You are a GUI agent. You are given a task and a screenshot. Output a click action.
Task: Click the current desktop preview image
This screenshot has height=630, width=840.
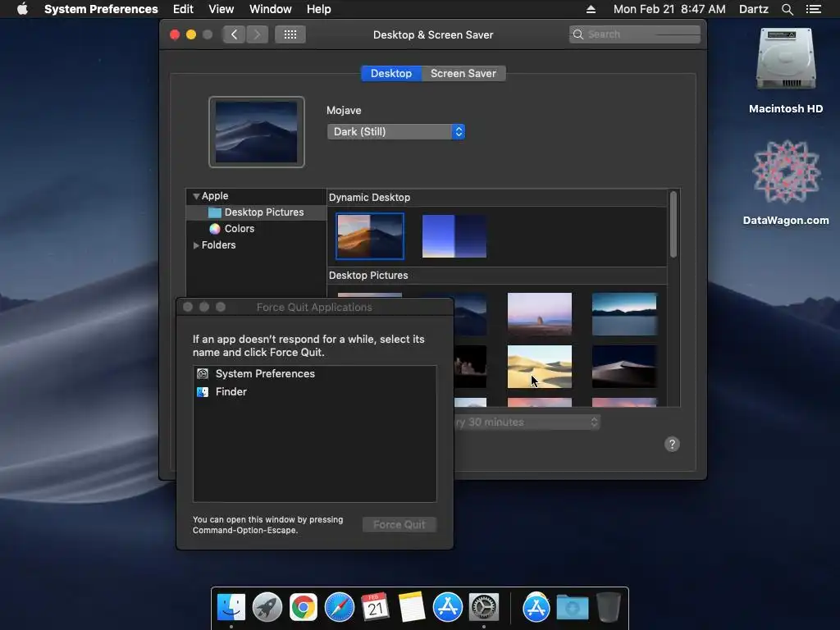tap(257, 132)
